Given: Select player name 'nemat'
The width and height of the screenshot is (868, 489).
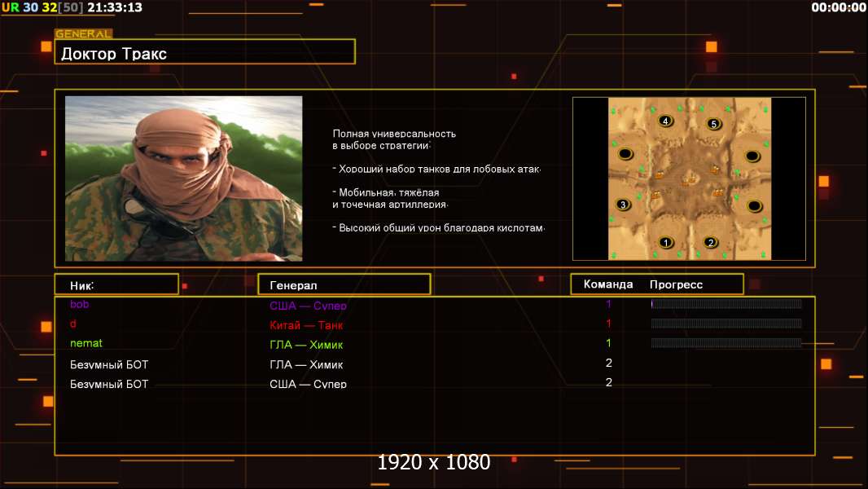Looking at the screenshot, I should point(85,343).
